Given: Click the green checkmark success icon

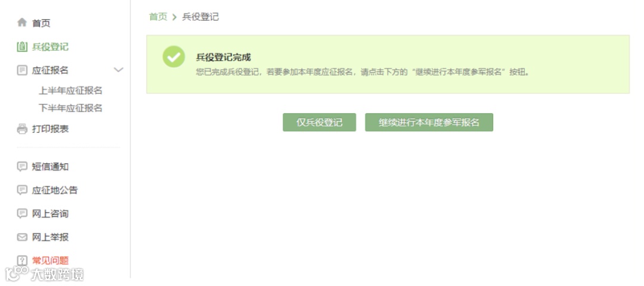Looking at the screenshot, I should pos(174,57).
